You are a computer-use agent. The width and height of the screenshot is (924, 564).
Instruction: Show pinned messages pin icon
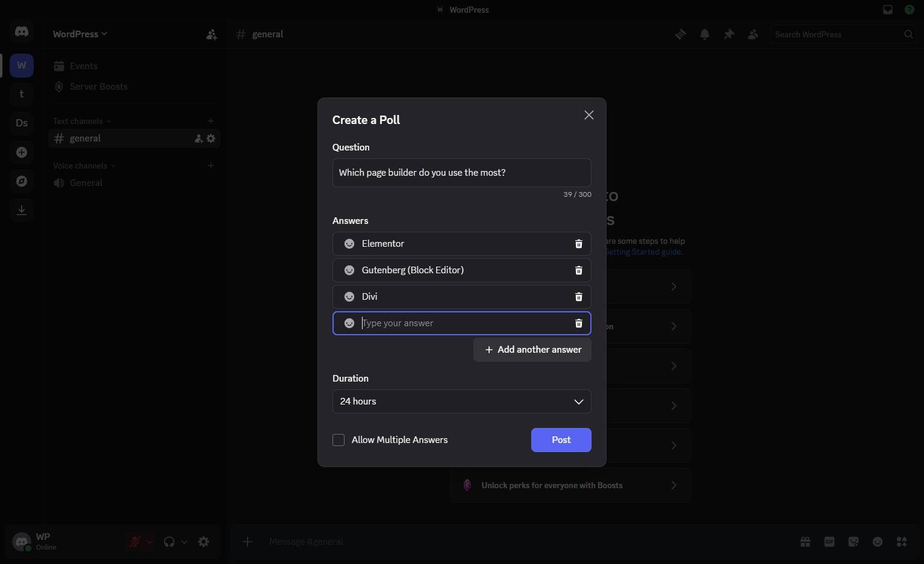(x=729, y=34)
